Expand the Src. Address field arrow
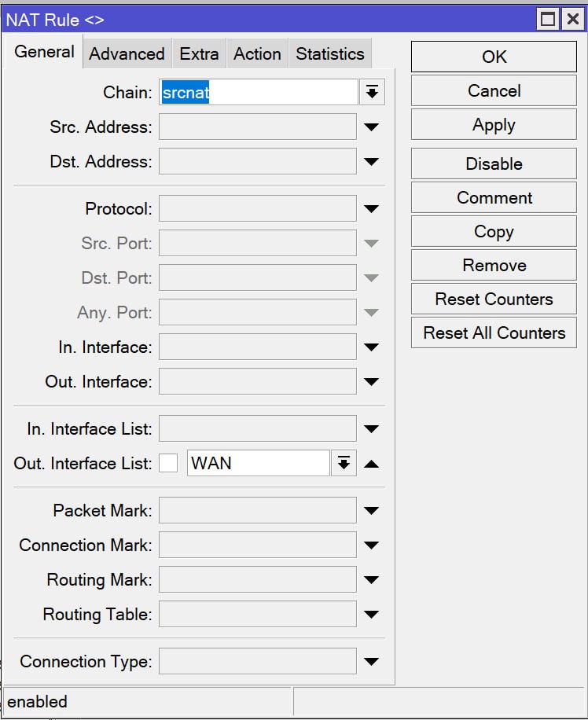 (371, 127)
